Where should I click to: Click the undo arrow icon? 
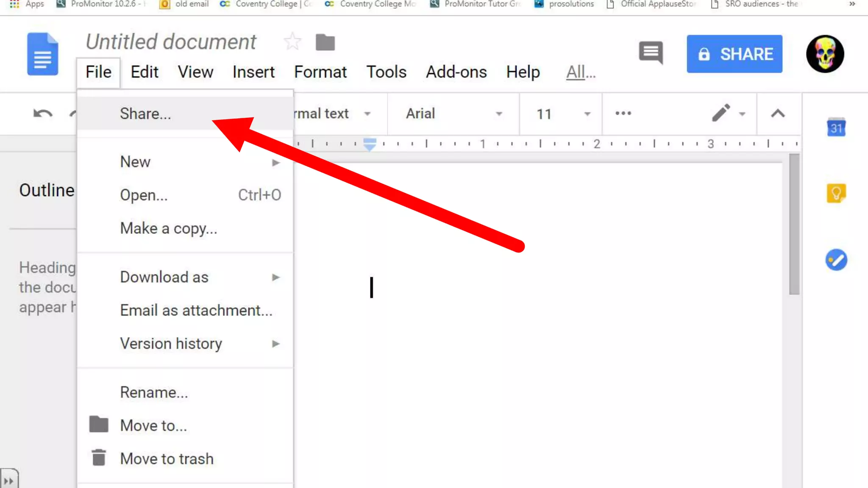[x=43, y=114]
